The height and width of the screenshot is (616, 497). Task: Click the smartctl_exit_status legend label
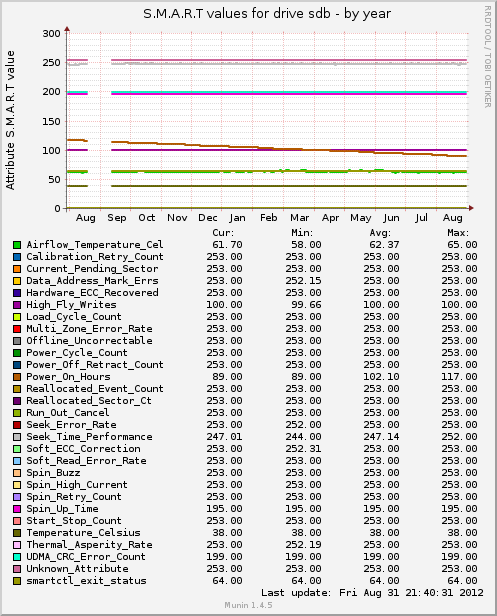(86, 581)
